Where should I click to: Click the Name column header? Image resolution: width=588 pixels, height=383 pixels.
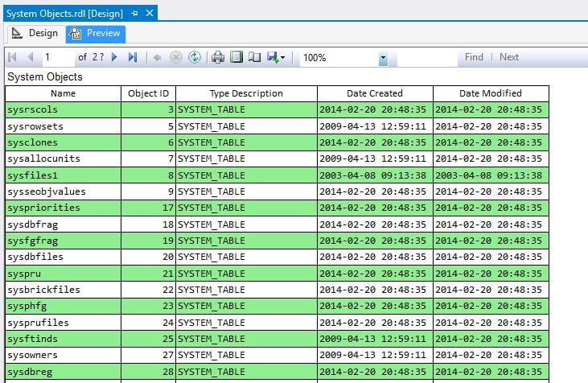(x=63, y=93)
